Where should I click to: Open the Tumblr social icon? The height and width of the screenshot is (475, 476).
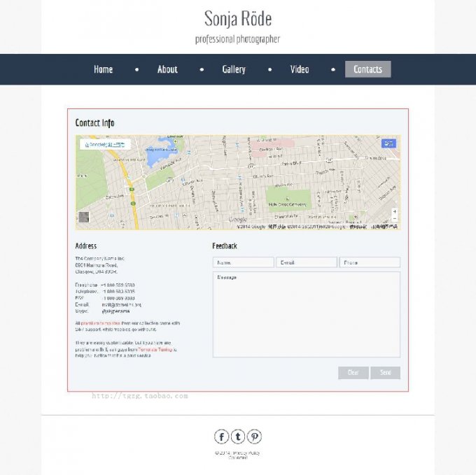coord(238,437)
